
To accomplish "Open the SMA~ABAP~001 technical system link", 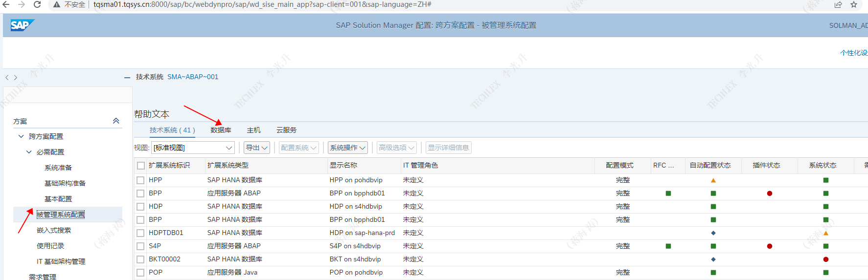I will [x=193, y=77].
